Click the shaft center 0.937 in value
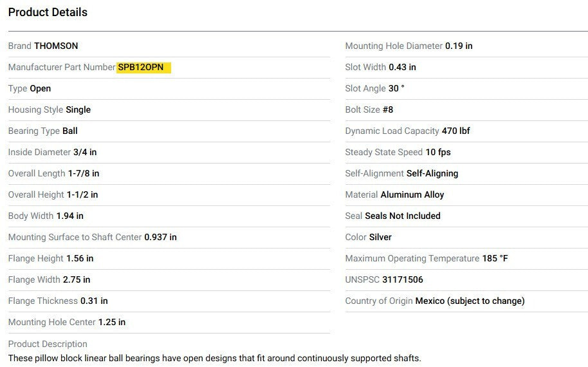The height and width of the screenshot is (367, 588). tap(160, 238)
